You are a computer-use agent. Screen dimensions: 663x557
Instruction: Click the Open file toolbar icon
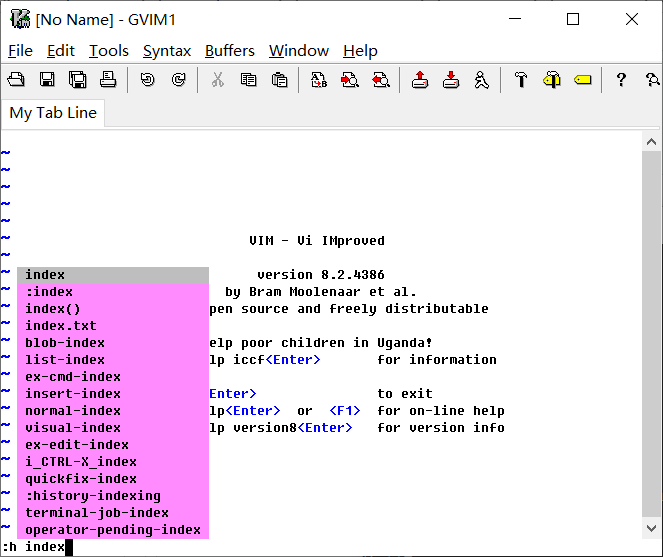pos(16,80)
